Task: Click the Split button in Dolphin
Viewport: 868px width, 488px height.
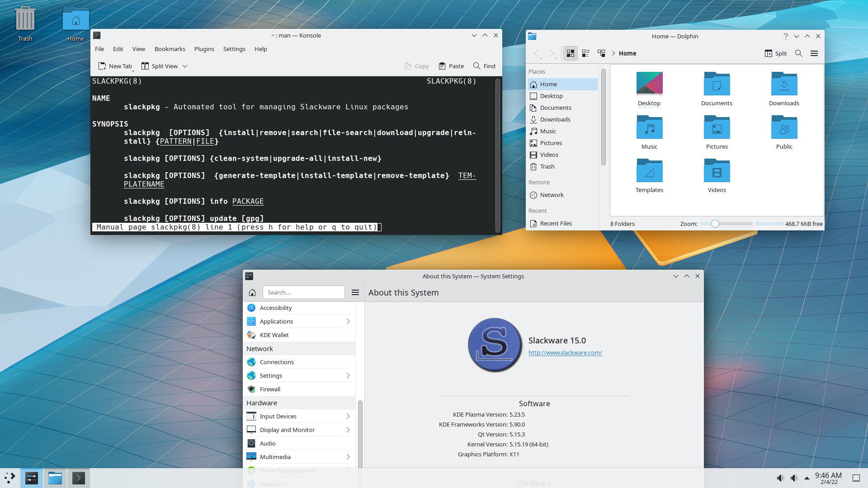Action: tap(776, 53)
